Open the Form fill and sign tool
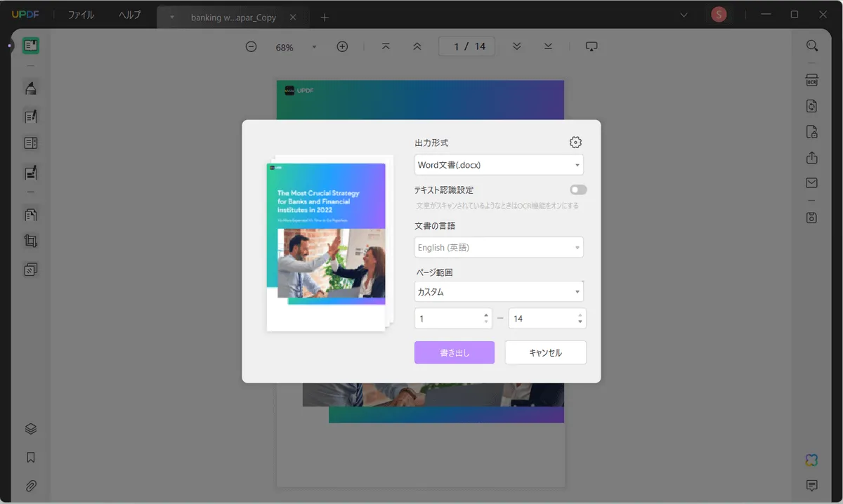Screen dimensions: 843x504 [30, 172]
